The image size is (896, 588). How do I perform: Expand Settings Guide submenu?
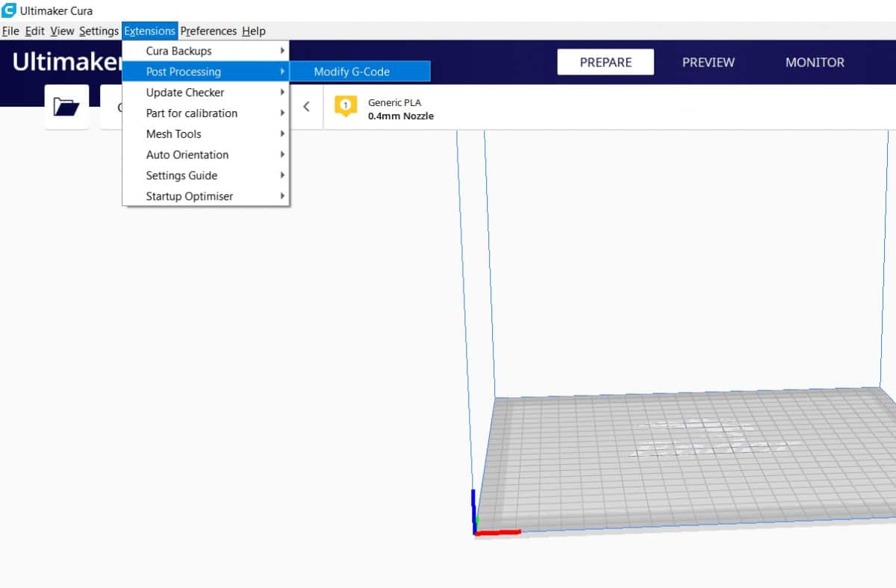206,175
